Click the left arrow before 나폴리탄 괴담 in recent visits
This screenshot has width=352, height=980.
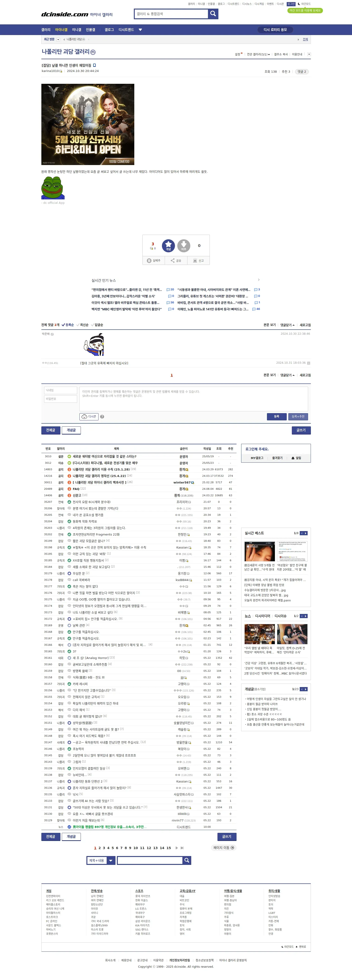coord(64,39)
